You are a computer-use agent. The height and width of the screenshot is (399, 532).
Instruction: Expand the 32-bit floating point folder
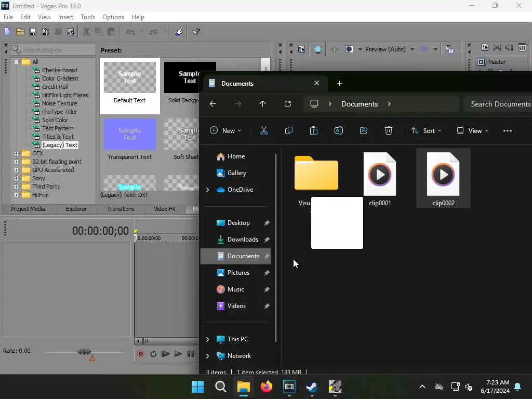[x=16, y=162]
